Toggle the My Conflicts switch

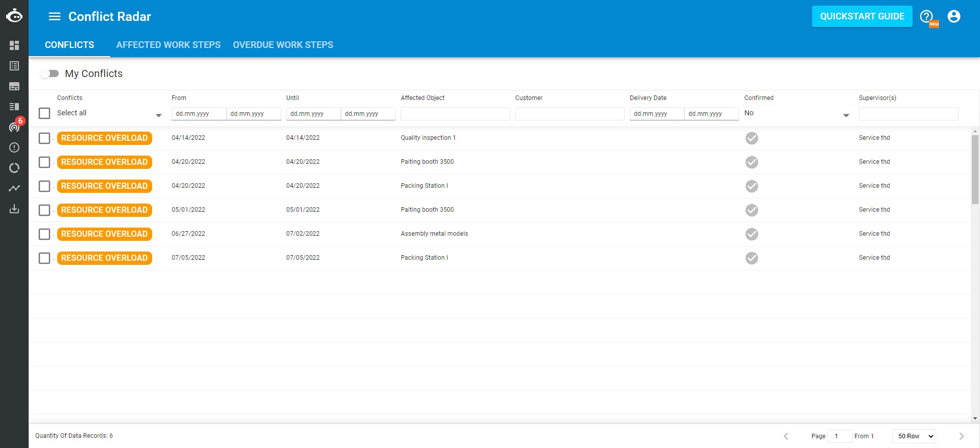(50, 73)
